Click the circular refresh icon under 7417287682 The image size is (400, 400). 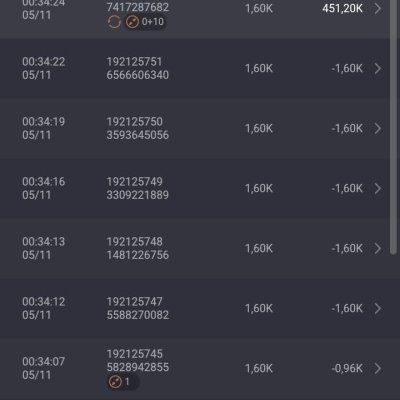point(114,22)
